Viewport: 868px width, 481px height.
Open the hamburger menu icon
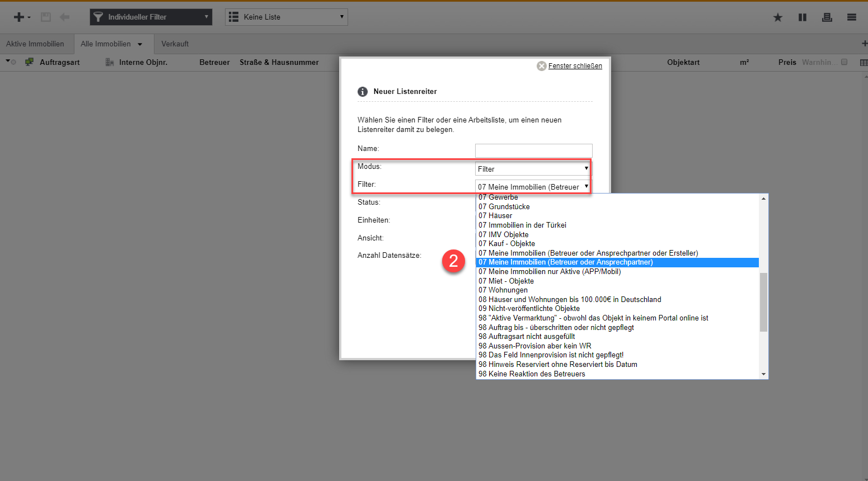tap(852, 17)
